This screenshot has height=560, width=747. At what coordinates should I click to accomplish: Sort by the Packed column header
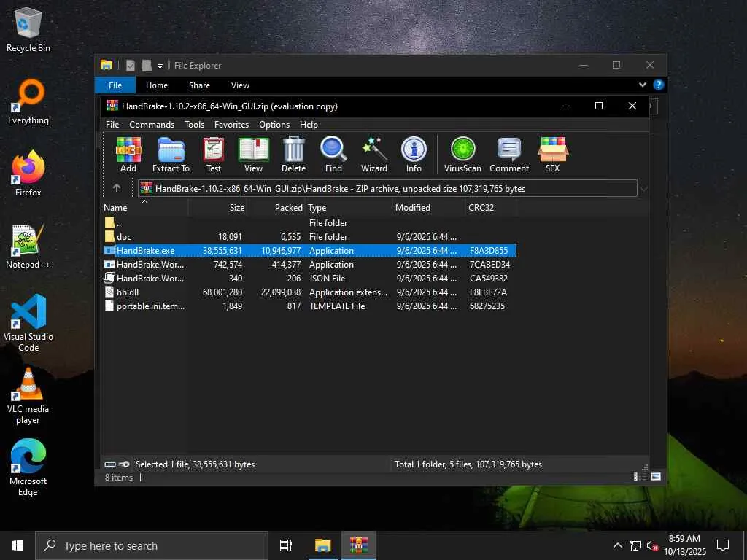click(276, 208)
